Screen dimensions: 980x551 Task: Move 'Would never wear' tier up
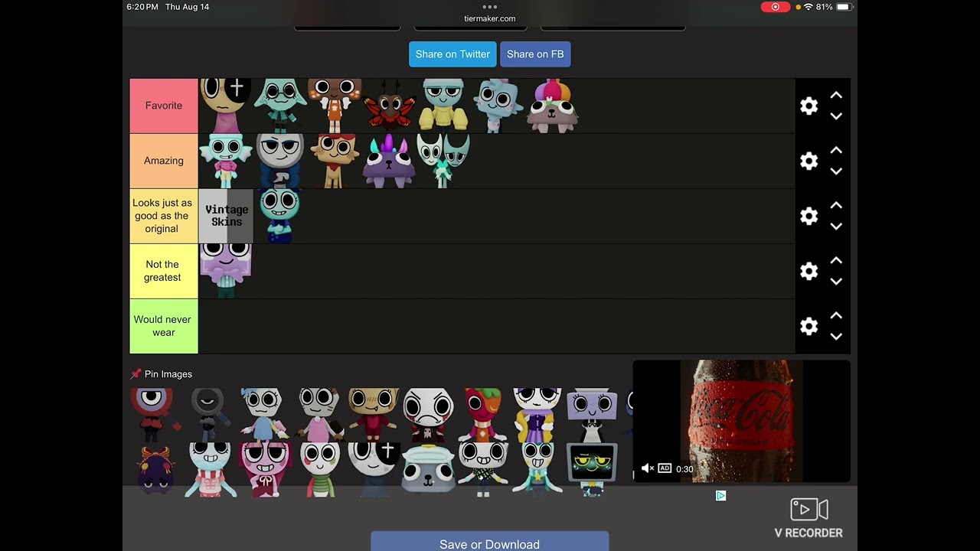836,315
